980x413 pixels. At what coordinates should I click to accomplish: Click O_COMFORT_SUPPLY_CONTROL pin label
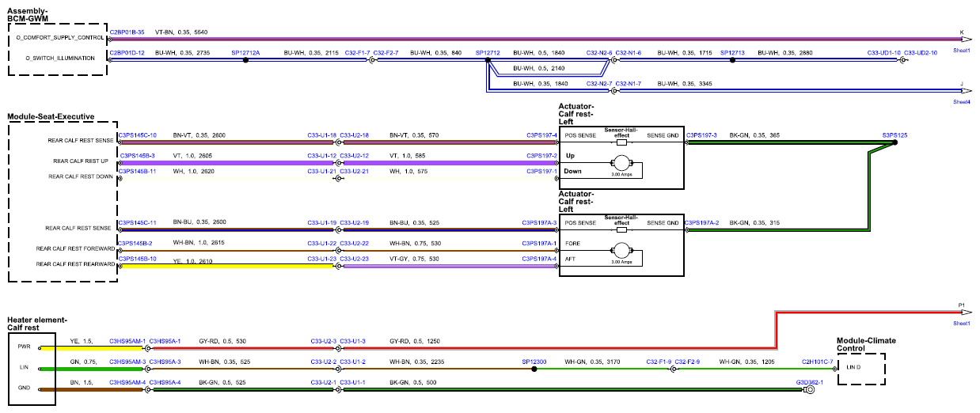coord(59,37)
